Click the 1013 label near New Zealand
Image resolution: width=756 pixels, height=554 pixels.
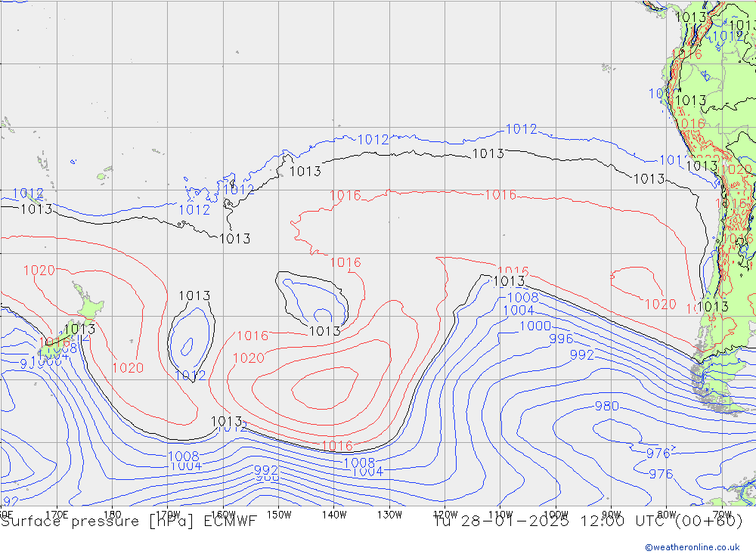(79, 330)
